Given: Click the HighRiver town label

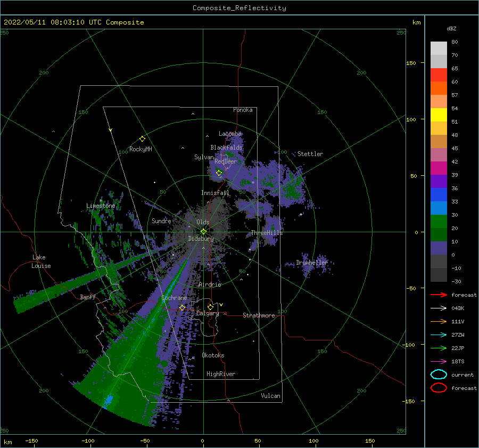Looking at the screenshot, I should click(x=221, y=374).
